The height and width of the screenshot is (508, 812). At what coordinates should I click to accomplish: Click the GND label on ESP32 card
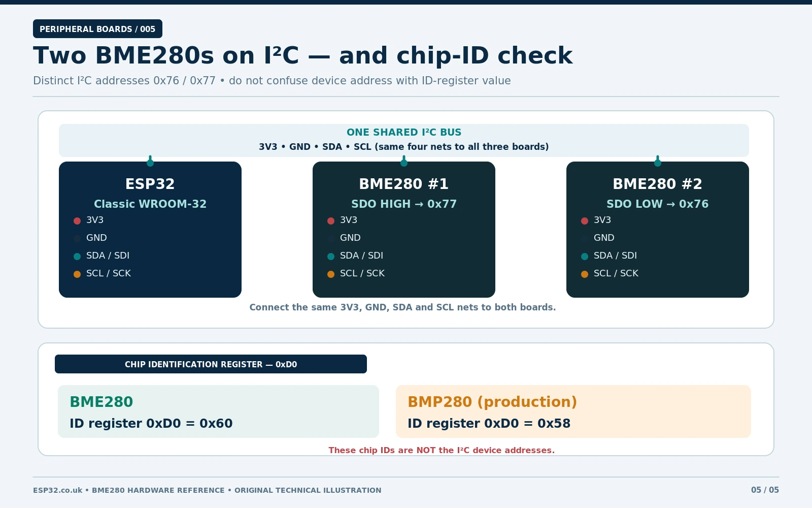[96, 238]
